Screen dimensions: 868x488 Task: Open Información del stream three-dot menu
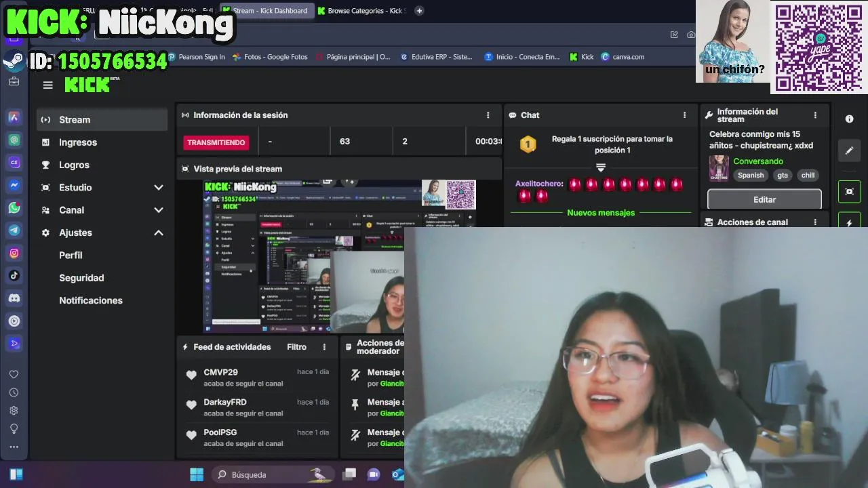click(815, 115)
